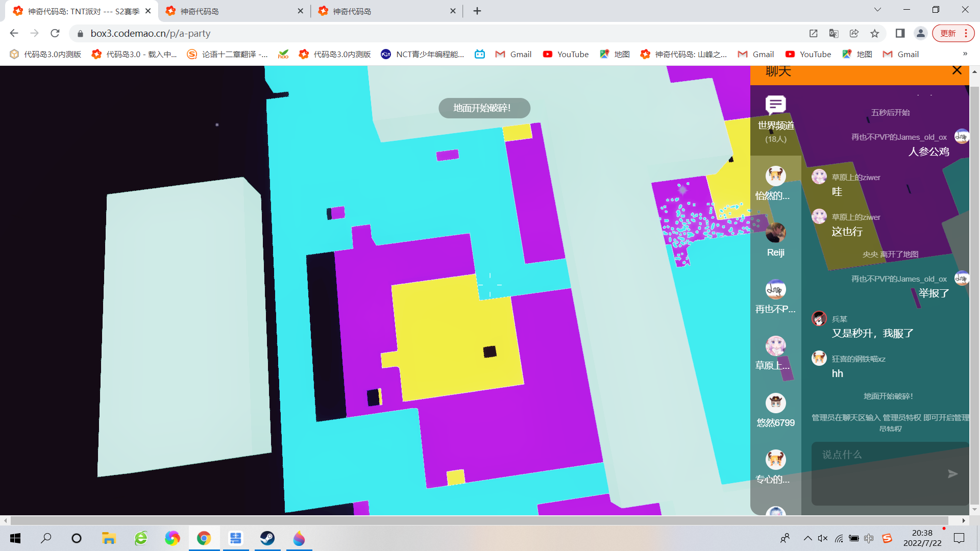Image resolution: width=980 pixels, height=551 pixels.
Task: Close the 聊天 chat panel
Action: (x=957, y=70)
